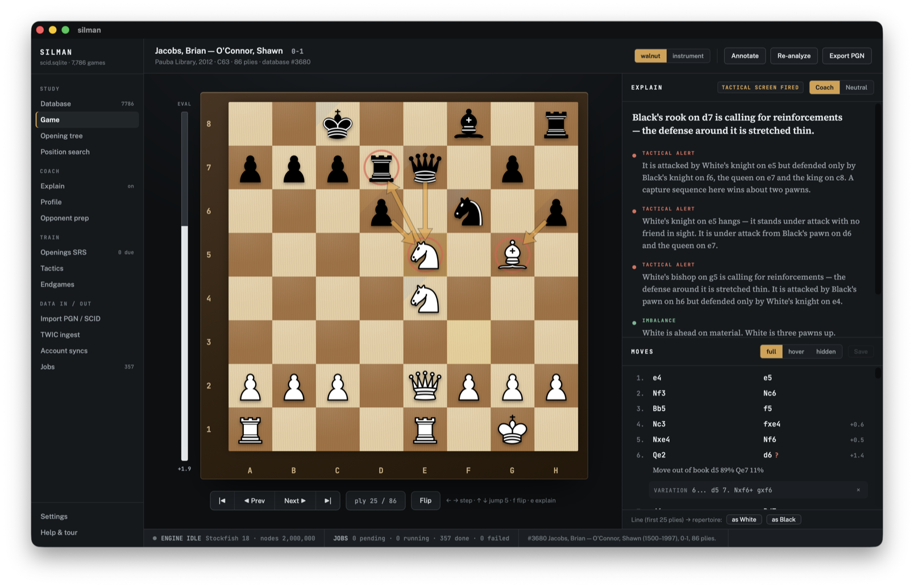This screenshot has width=914, height=588.
Task: Select the white knight on e4
Action: point(425,299)
